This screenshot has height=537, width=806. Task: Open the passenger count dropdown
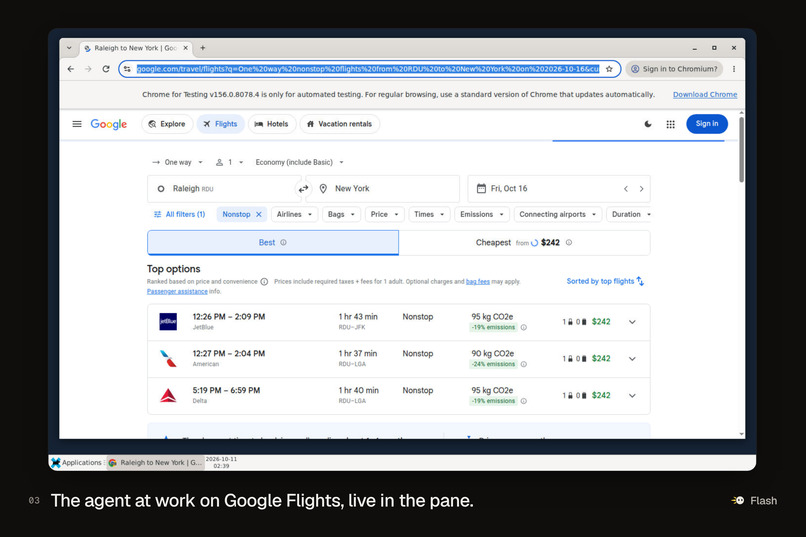coord(229,162)
